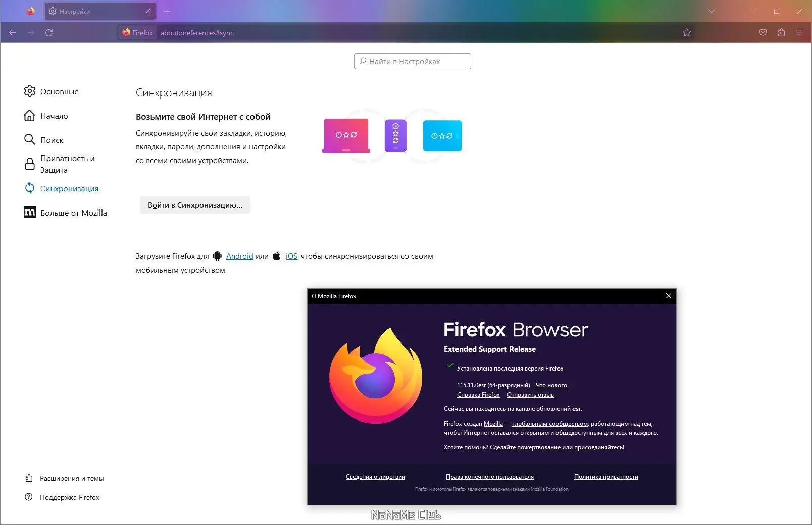812x525 pixels.
Task: Open Права конечного пользователя link
Action: pos(490,477)
